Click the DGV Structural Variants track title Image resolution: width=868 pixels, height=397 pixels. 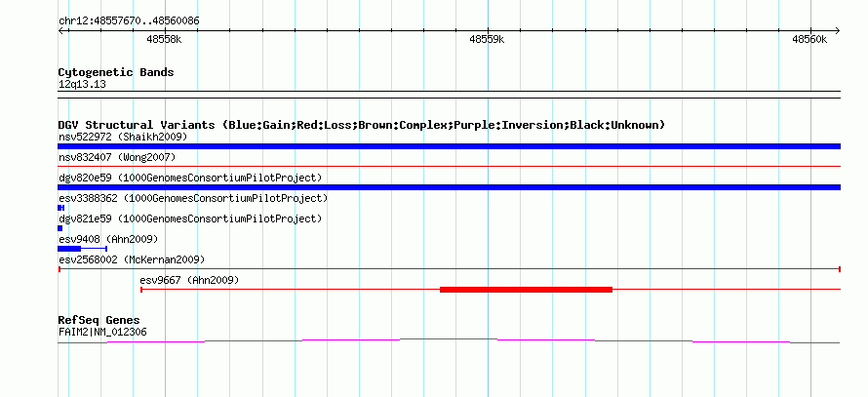tap(362, 125)
